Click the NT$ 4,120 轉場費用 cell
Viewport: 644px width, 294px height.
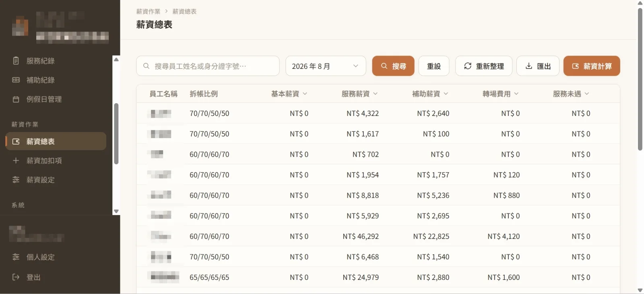[x=504, y=236]
